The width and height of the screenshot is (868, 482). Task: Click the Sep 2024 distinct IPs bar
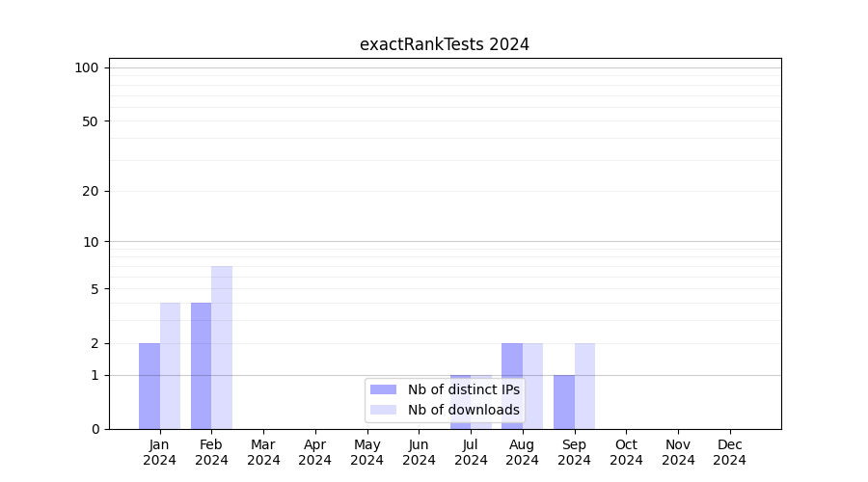point(563,402)
